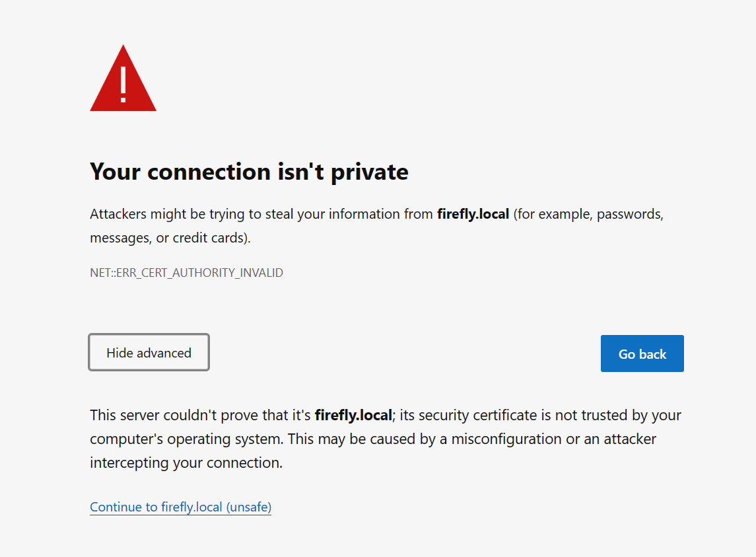
Task: Collapse details with the Hide advanced button
Action: (x=149, y=353)
